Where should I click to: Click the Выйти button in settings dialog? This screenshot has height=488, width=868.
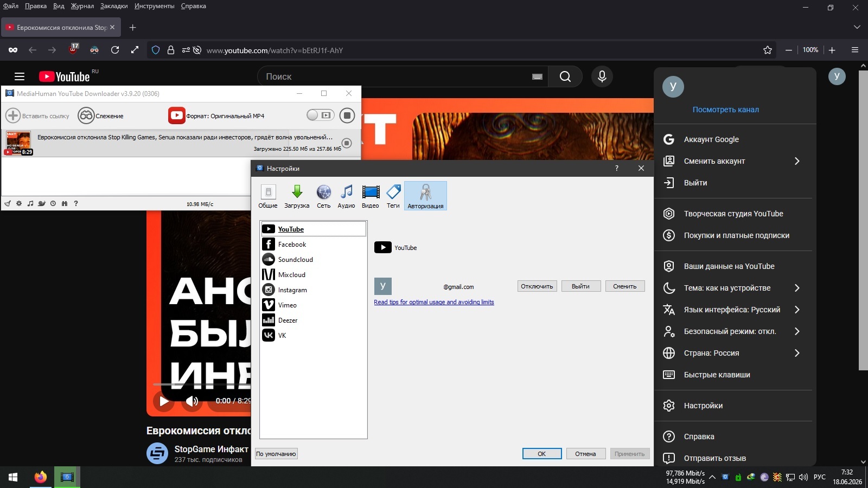tap(580, 286)
